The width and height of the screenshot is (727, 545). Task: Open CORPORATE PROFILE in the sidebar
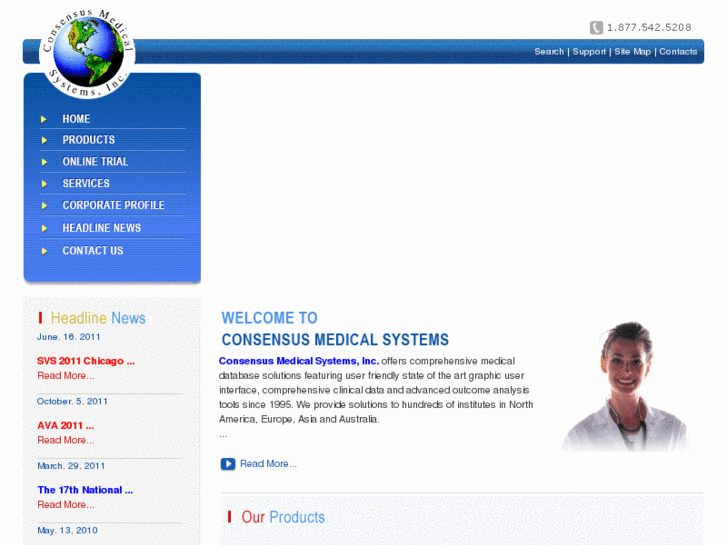click(113, 205)
